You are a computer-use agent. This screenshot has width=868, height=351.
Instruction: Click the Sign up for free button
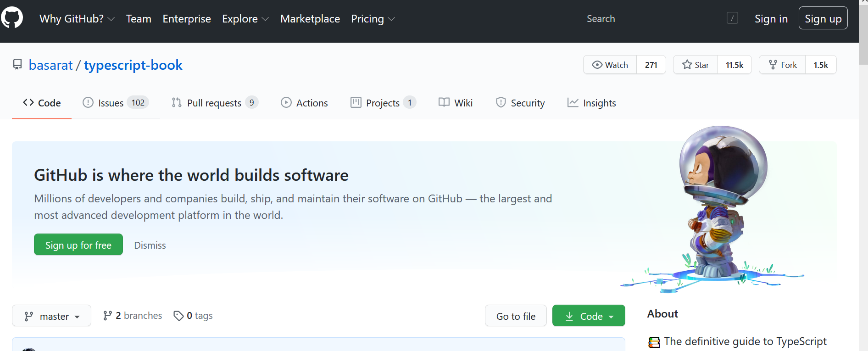[x=78, y=245]
